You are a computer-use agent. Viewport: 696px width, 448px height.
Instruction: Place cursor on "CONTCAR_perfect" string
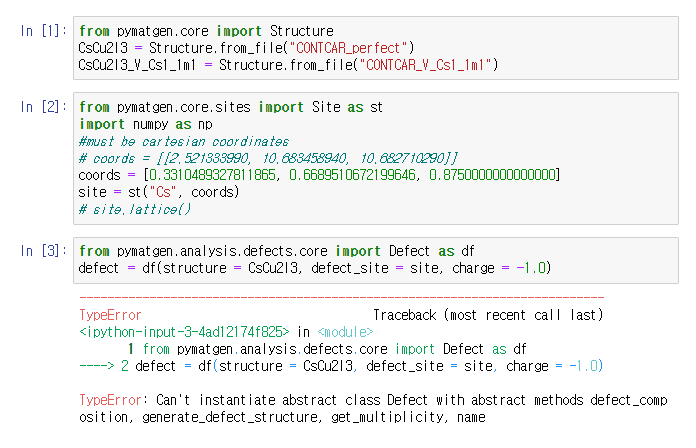click(x=348, y=48)
